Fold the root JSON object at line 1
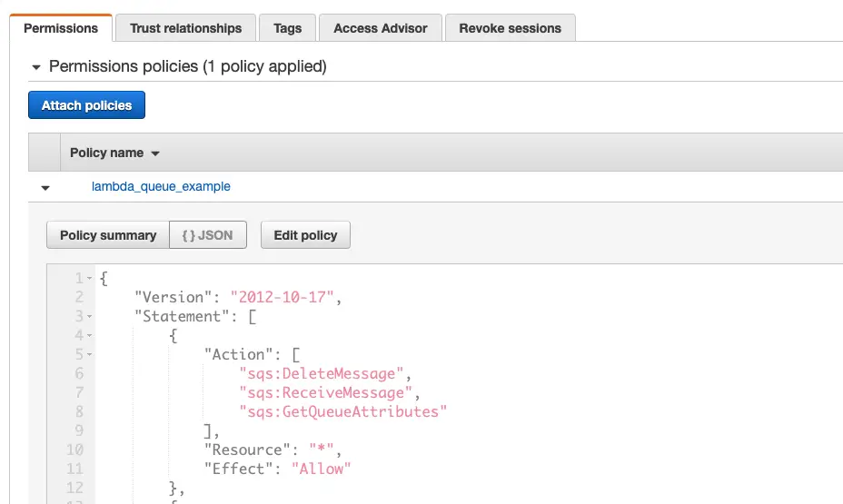Image resolution: width=843 pixels, height=504 pixels. pyautogui.click(x=90, y=278)
